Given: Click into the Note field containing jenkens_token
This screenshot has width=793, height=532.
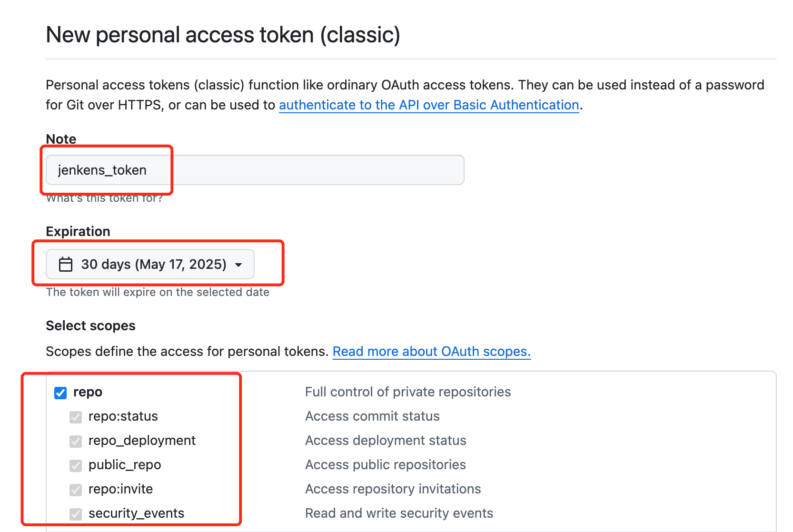Looking at the screenshot, I should pos(255,170).
